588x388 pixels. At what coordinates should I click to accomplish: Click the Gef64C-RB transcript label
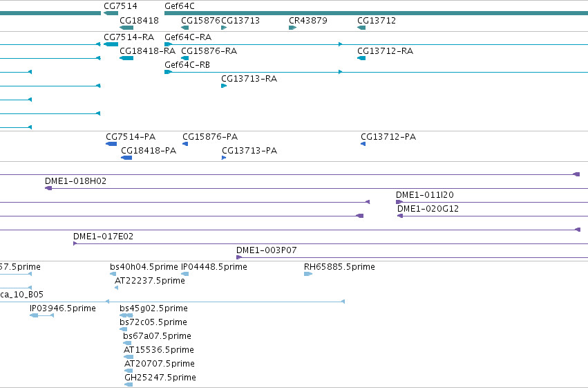(x=187, y=65)
